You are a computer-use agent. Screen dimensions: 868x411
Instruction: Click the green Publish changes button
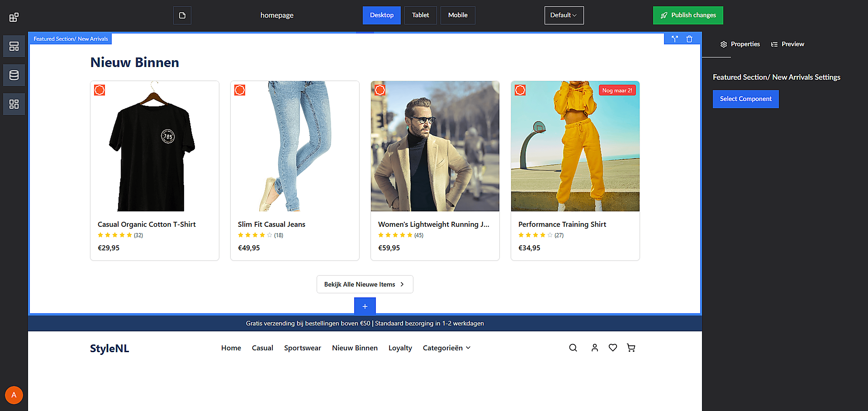(x=688, y=15)
